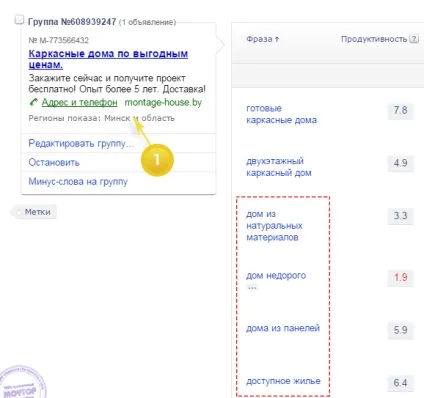
Task: Open the phrase 'дом недорого'
Action: [x=276, y=276]
